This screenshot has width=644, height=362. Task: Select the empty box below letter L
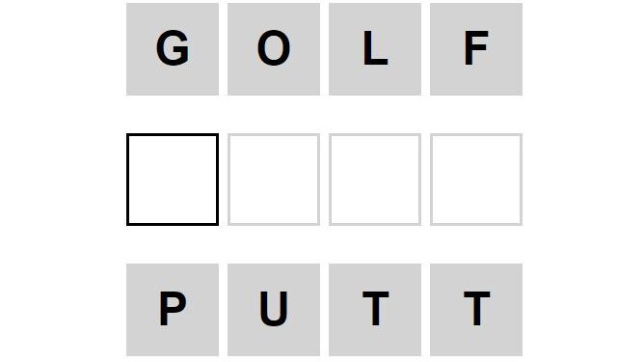pos(375,180)
